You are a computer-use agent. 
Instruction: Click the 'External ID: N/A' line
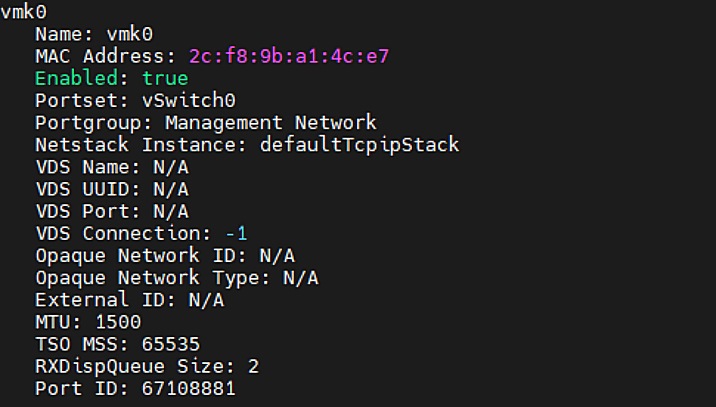(129, 300)
